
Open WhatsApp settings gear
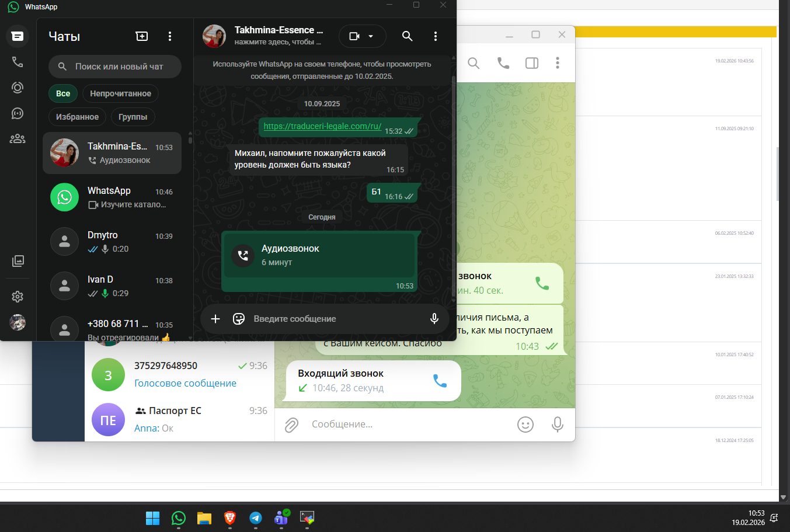[x=18, y=297]
